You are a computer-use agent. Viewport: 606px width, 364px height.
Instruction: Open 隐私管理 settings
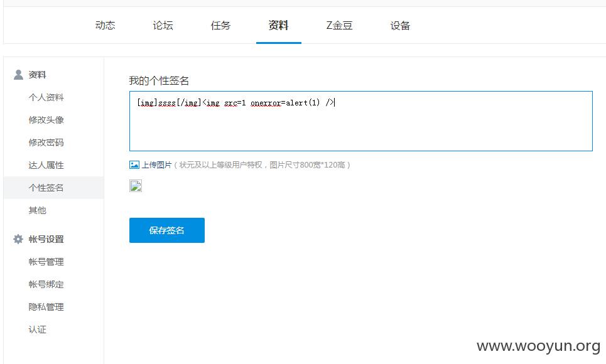point(46,307)
